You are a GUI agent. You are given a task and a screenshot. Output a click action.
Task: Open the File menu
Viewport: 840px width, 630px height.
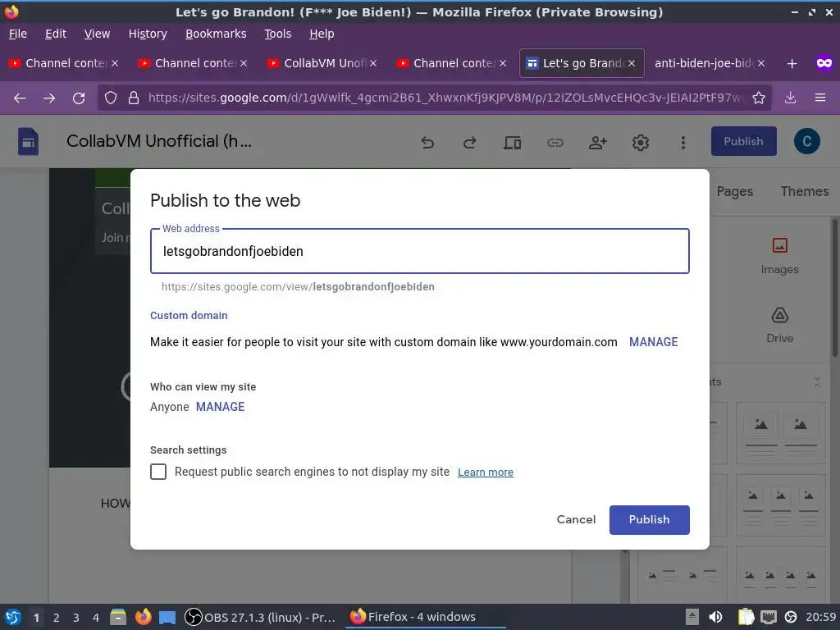[18, 34]
